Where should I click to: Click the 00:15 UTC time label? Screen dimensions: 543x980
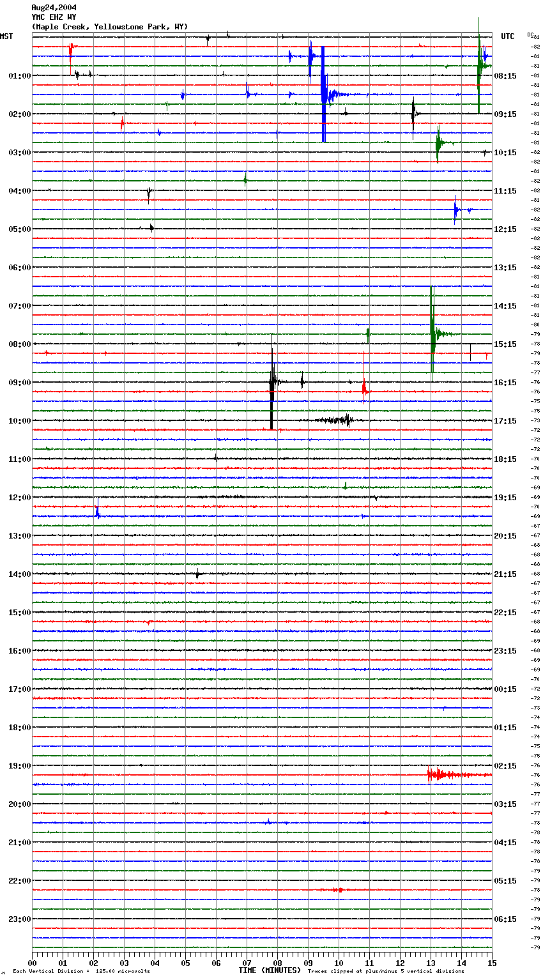pyautogui.click(x=505, y=689)
